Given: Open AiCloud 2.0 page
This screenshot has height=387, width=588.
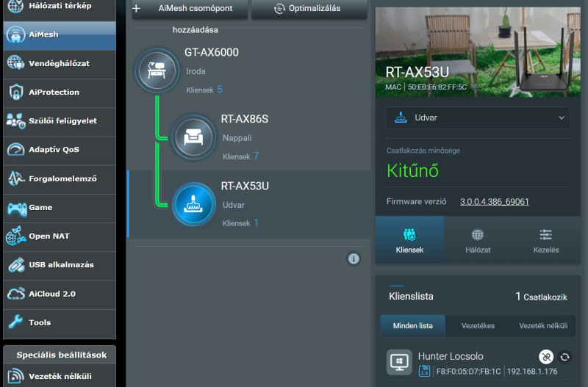Looking at the screenshot, I should pyautogui.click(x=60, y=294).
